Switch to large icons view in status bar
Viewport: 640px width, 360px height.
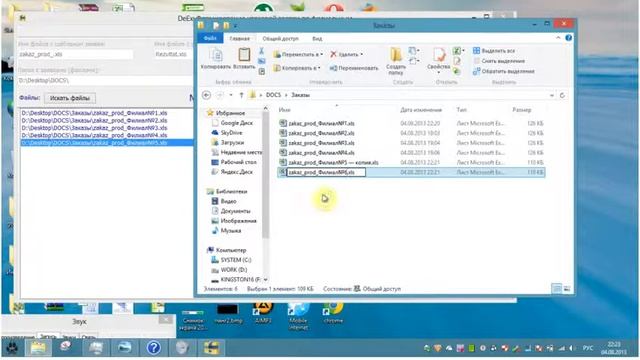point(567,289)
